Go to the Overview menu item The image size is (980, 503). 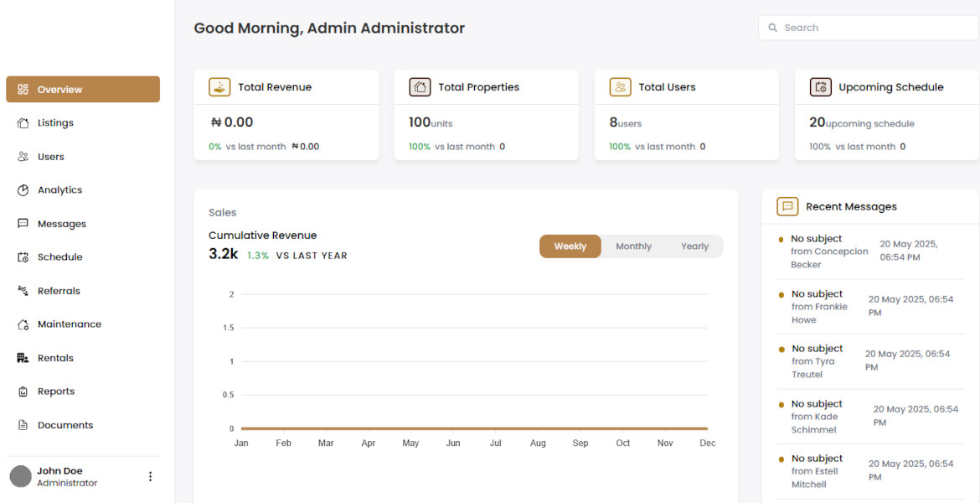coord(83,90)
